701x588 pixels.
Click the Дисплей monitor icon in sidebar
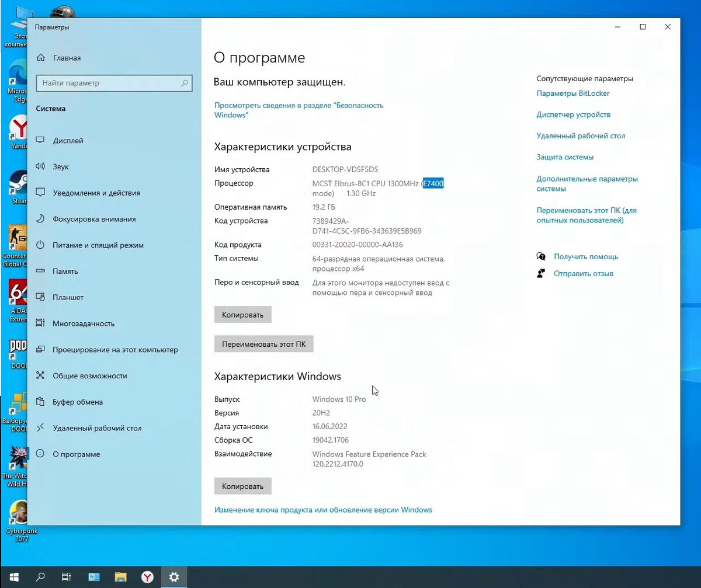40,140
